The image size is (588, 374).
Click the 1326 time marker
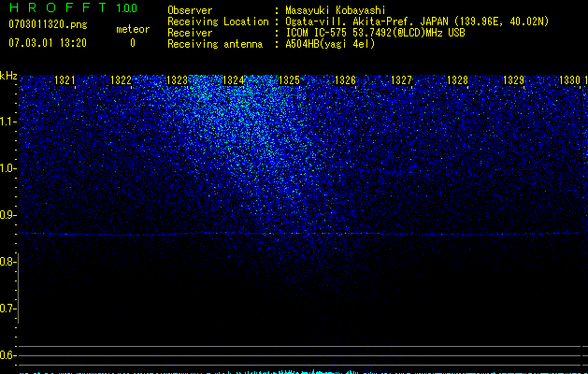click(x=345, y=80)
